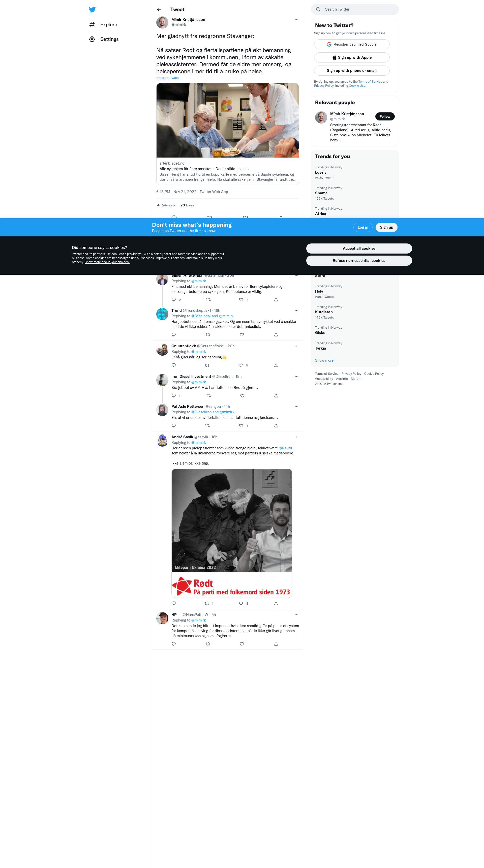Screen dimensions: 484x868
Task: Click the Sign up button in blue banner
Action: [386, 227]
